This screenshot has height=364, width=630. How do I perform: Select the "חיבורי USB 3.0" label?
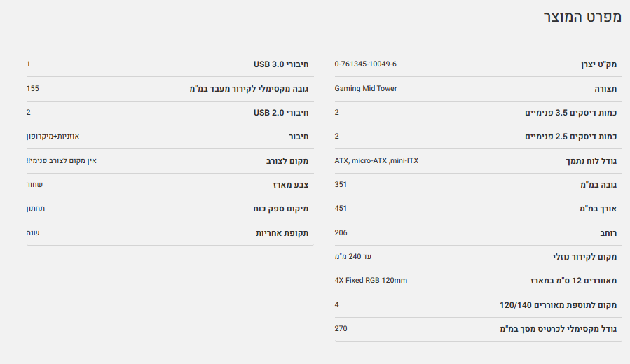[x=281, y=64]
